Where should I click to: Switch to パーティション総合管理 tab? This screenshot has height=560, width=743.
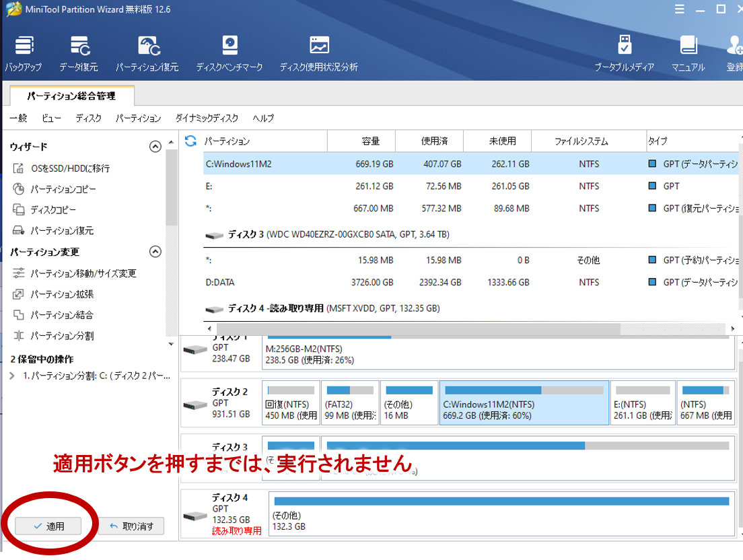[71, 96]
